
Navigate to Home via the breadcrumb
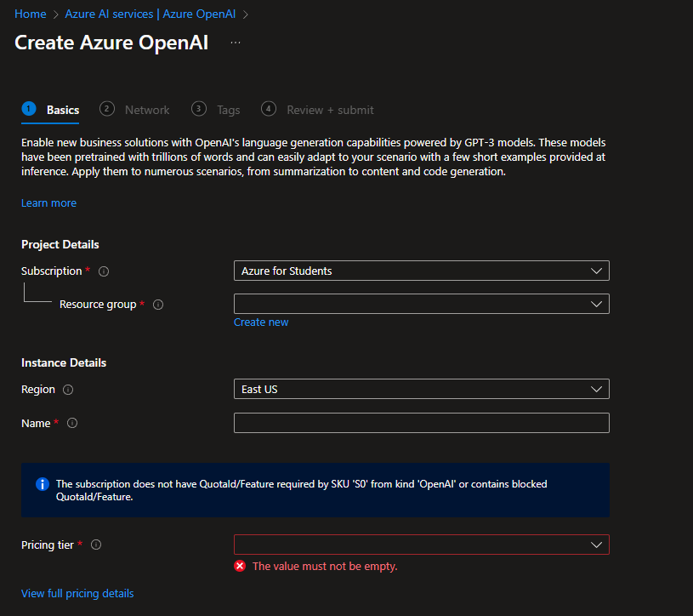coord(30,14)
